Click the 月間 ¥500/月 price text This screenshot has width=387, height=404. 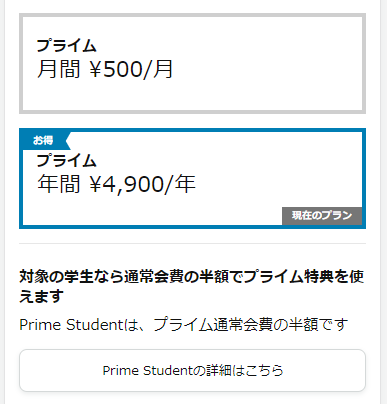point(105,69)
